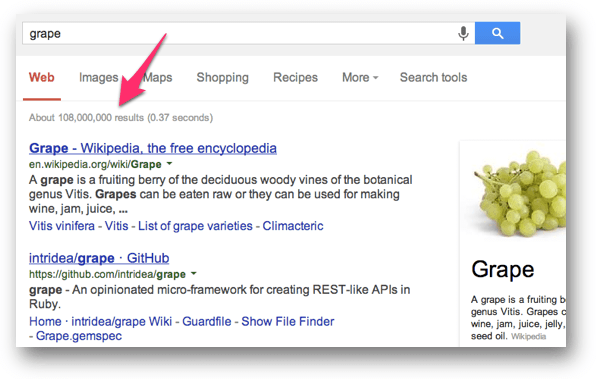This screenshot has height=379, width=596.
Task: Switch to the Images tab
Action: 98,78
